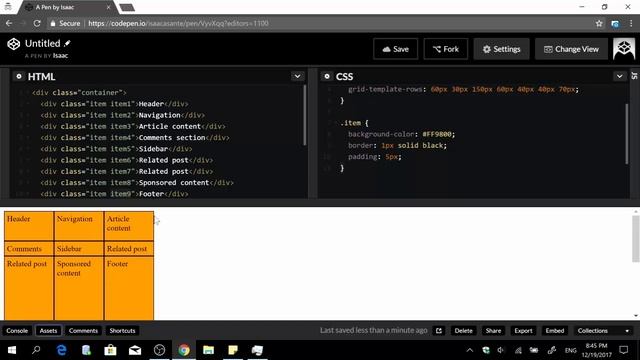Open a new Chrome tab
640x360 pixels.
pos(127,7)
